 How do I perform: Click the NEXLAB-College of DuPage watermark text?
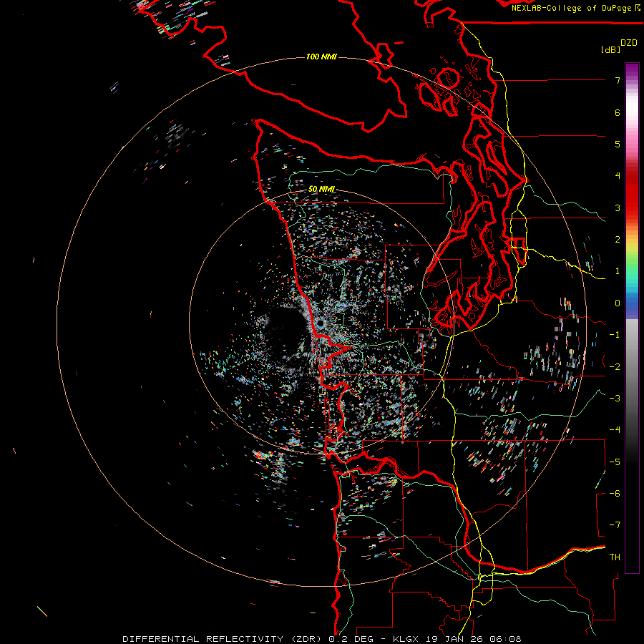click(x=575, y=8)
